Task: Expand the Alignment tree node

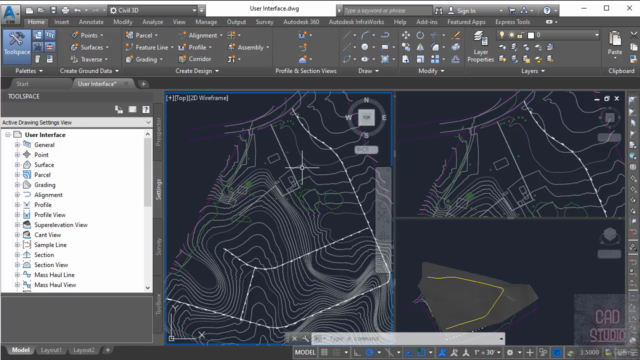Action: (17, 195)
